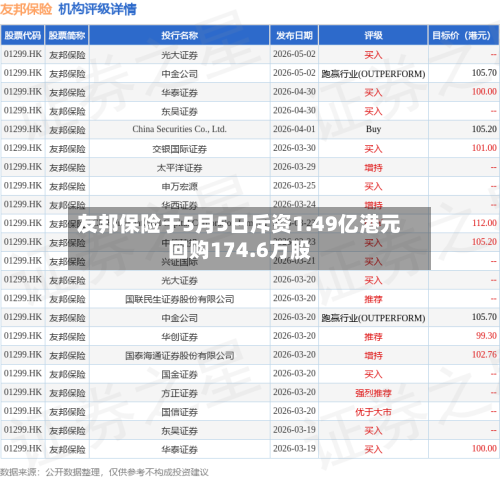Click the 股票简称 column header

[67, 35]
